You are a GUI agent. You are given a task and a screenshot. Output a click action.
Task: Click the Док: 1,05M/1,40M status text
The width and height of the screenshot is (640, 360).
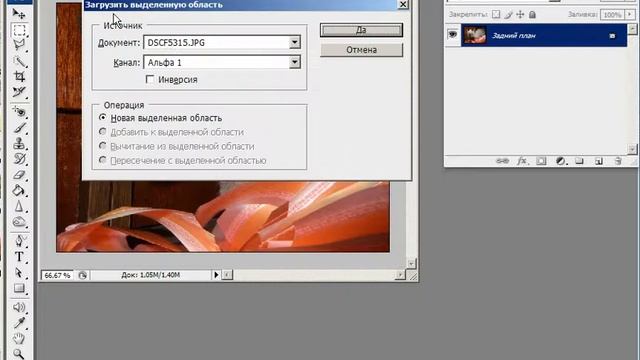pos(151,275)
